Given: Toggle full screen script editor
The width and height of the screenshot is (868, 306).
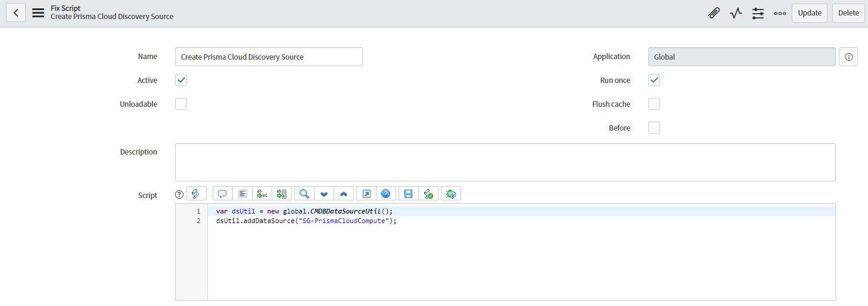Looking at the screenshot, I should click(366, 193).
